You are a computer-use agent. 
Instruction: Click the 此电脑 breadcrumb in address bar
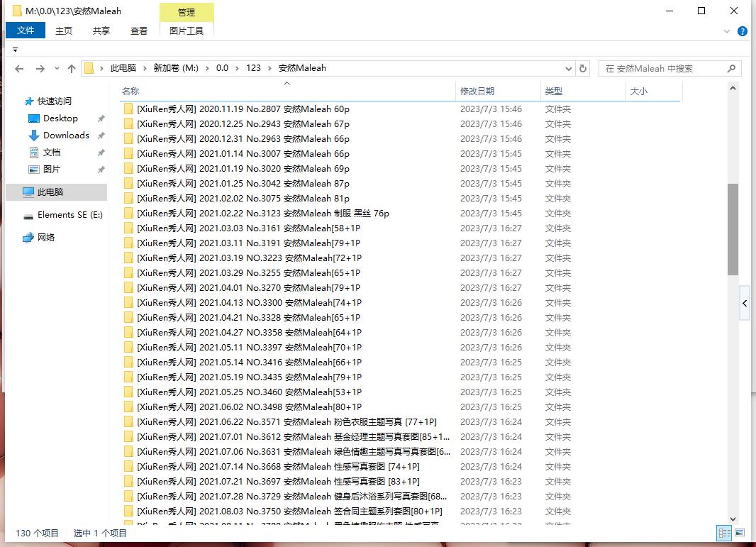point(123,68)
